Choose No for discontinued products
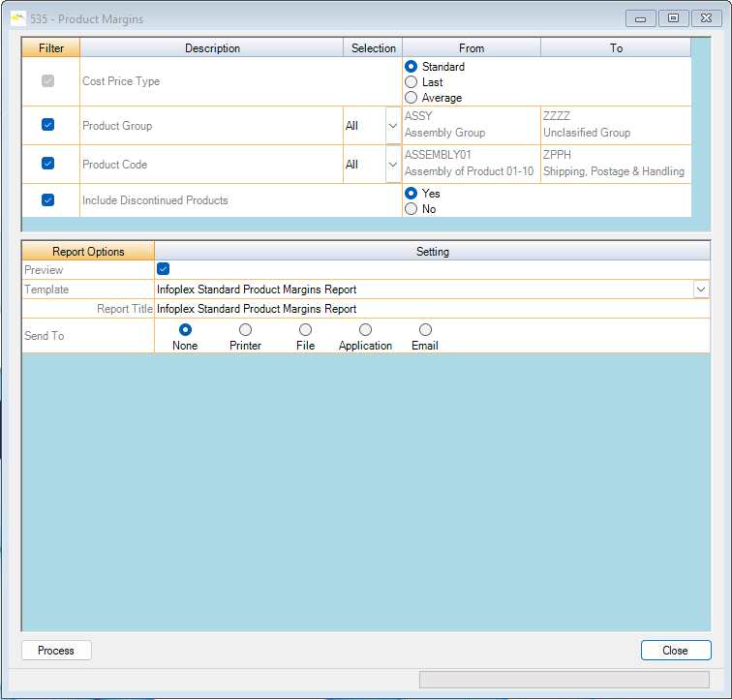 pos(411,208)
